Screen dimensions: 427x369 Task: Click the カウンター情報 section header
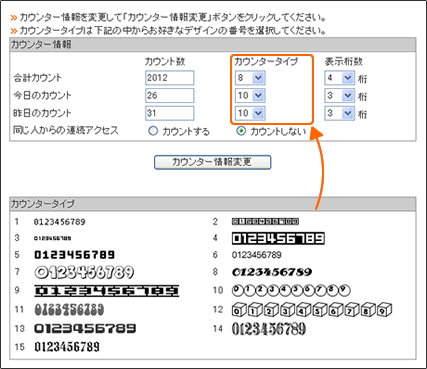click(x=213, y=44)
